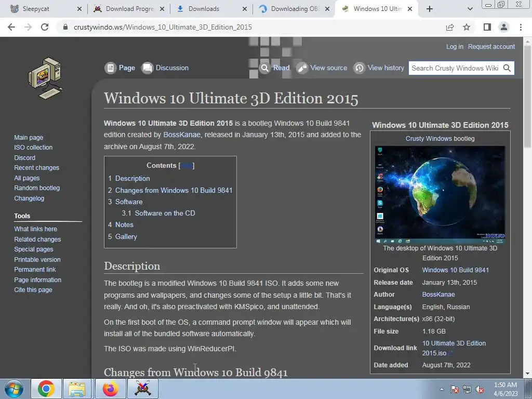
Task: Click the ISO download link in infobox
Action: tap(454, 348)
